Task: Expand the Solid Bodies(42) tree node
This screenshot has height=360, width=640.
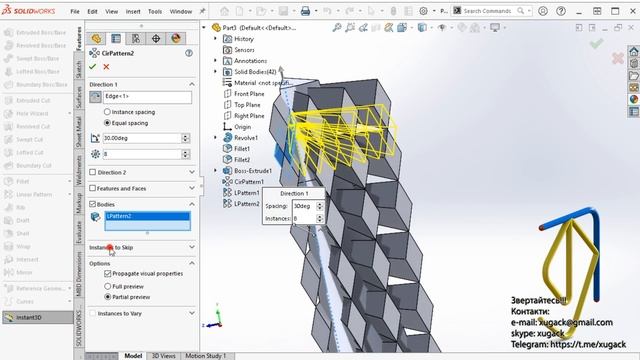Action: pyautogui.click(x=216, y=72)
